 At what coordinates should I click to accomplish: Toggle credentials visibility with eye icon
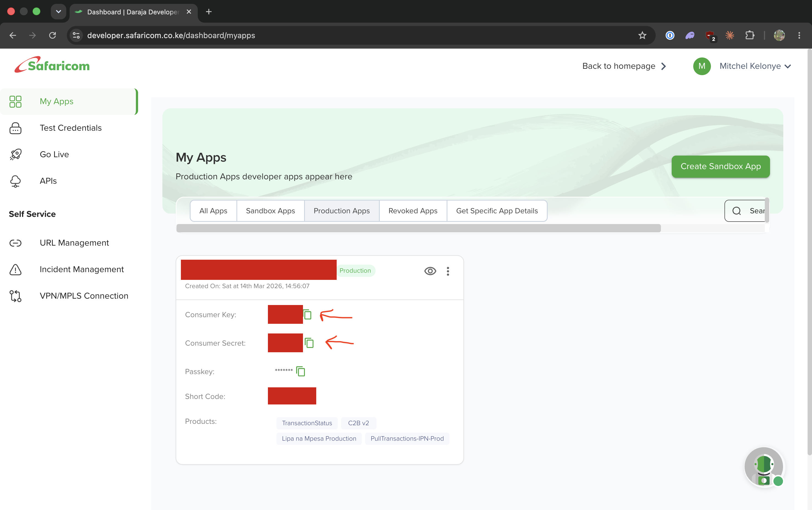tap(430, 271)
